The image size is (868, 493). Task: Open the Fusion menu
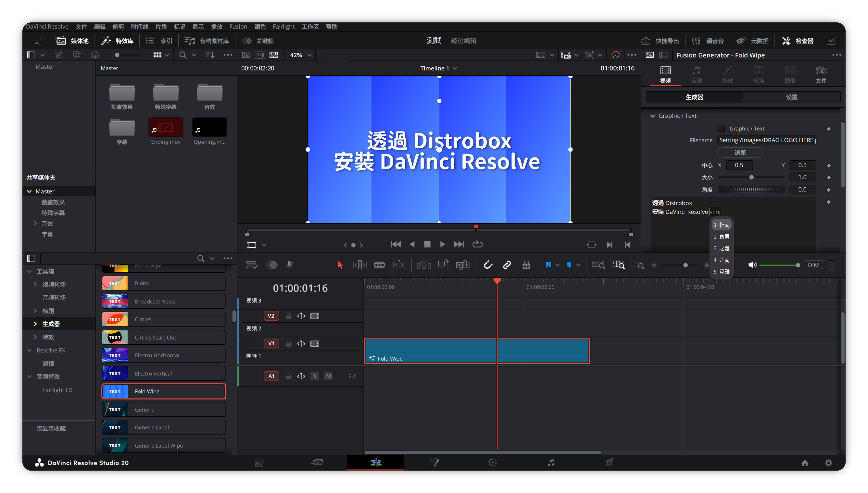238,26
